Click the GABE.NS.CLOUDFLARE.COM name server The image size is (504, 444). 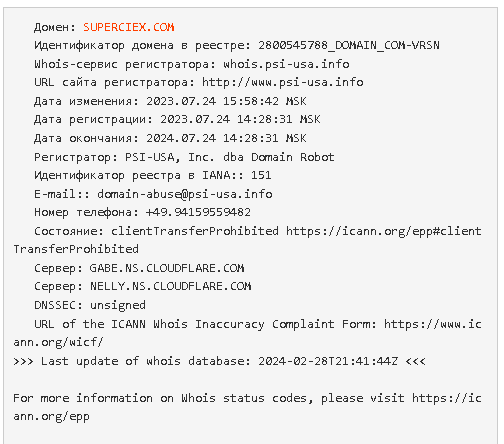(167, 268)
